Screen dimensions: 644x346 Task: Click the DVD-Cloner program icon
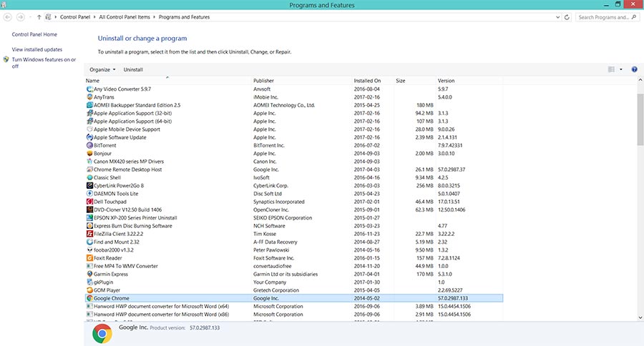pos(89,209)
